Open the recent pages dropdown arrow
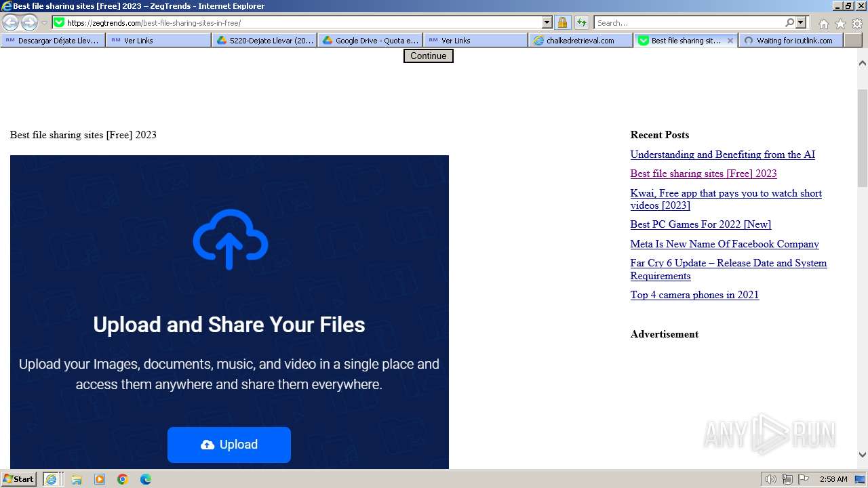868x488 pixels. pos(44,23)
